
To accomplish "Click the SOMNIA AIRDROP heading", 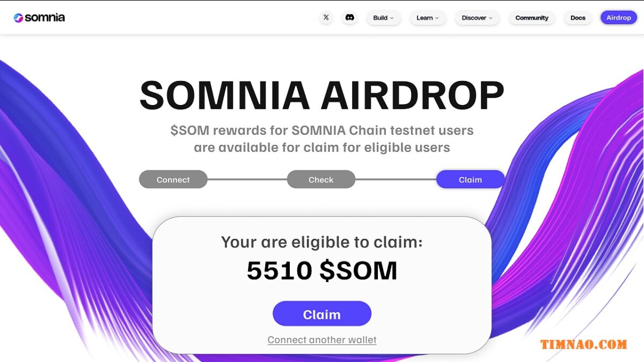I will coord(322,95).
